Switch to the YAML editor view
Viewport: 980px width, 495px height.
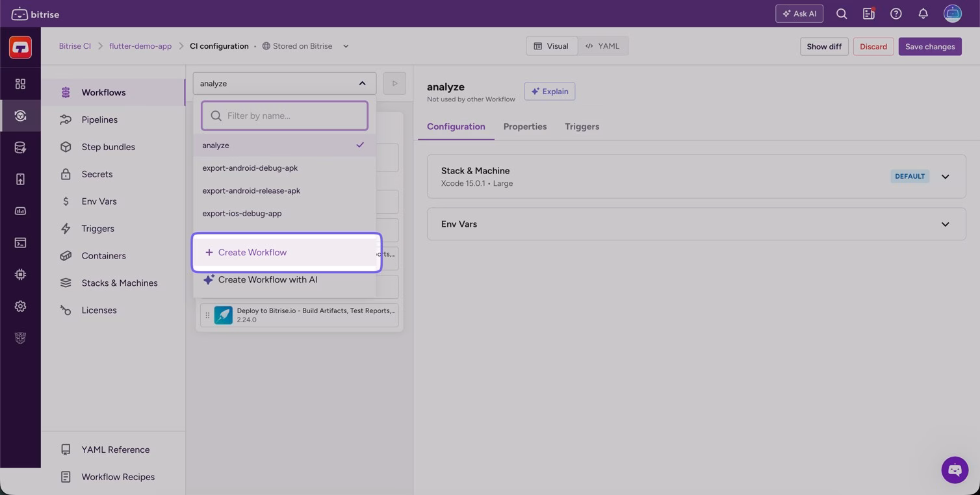pyautogui.click(x=602, y=46)
